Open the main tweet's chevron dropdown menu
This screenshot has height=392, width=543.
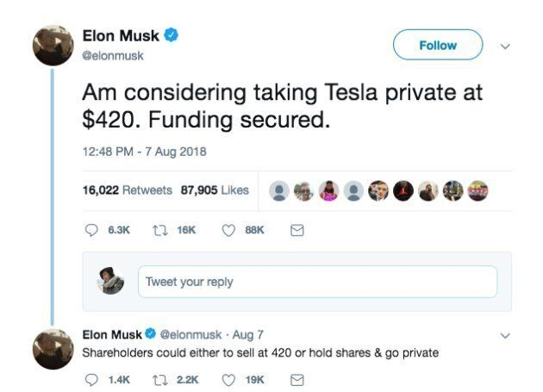coord(505,47)
